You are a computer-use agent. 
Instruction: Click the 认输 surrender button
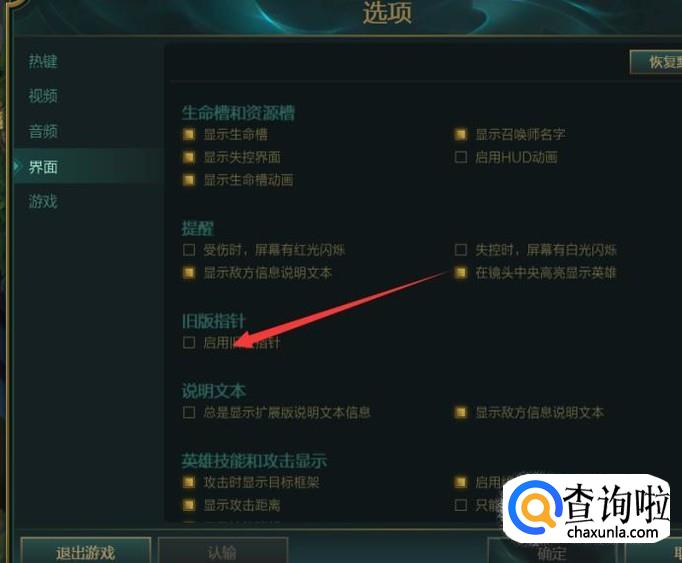(222, 551)
